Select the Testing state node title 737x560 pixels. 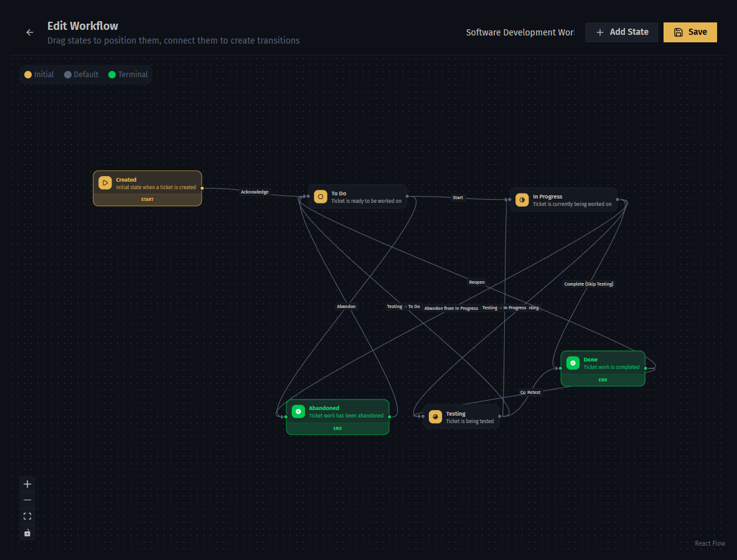coord(456,414)
